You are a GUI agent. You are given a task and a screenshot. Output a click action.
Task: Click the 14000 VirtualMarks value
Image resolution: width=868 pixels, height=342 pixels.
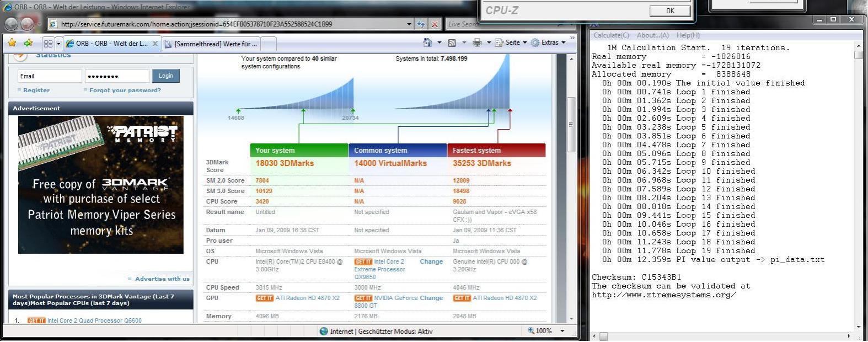point(390,163)
